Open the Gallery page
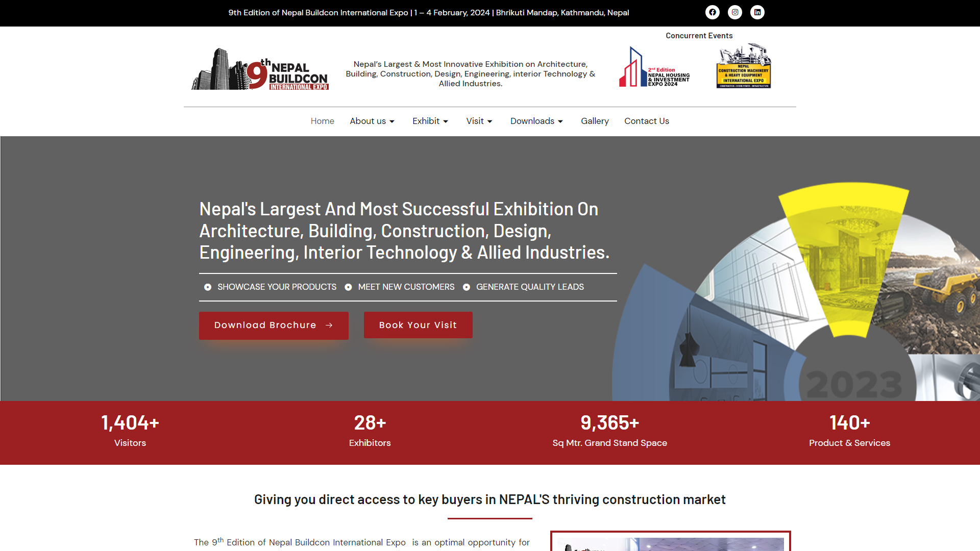This screenshot has width=980, height=551. tap(595, 121)
